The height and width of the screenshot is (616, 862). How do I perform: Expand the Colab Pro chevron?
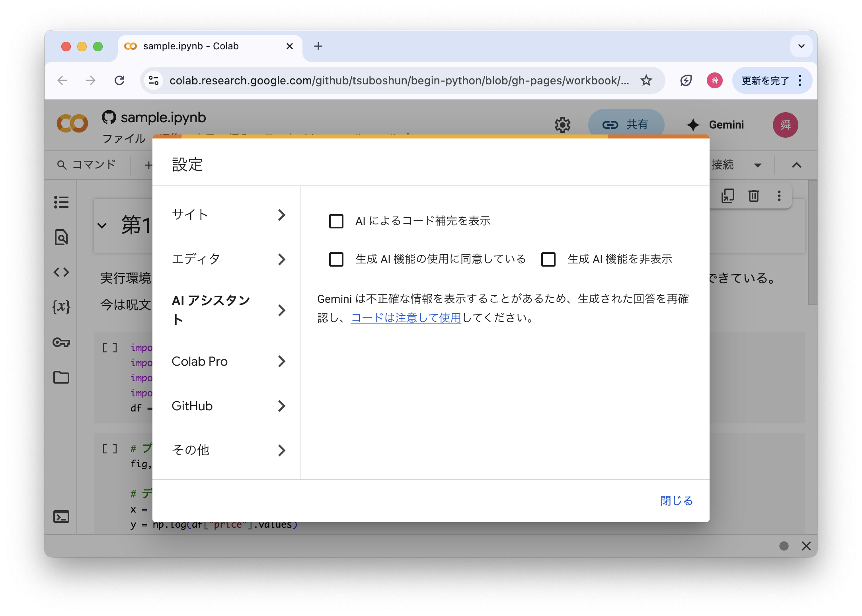coord(282,361)
